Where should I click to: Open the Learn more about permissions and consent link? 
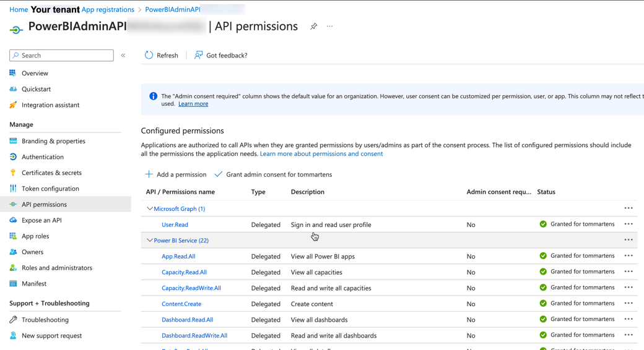click(321, 153)
